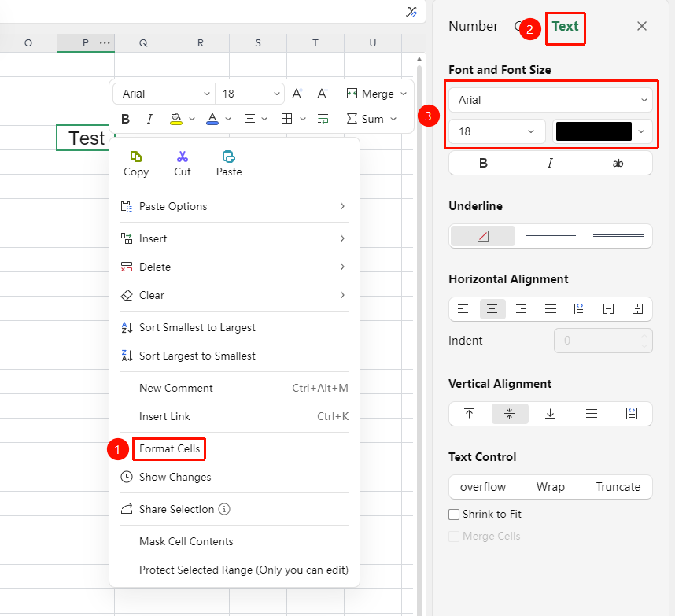Click the black font color swatch

point(594,131)
